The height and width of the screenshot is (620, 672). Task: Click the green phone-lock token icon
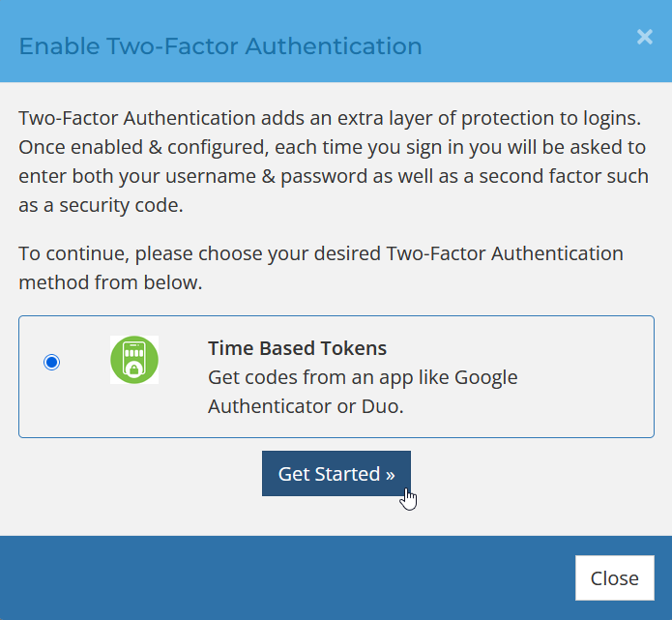click(134, 360)
